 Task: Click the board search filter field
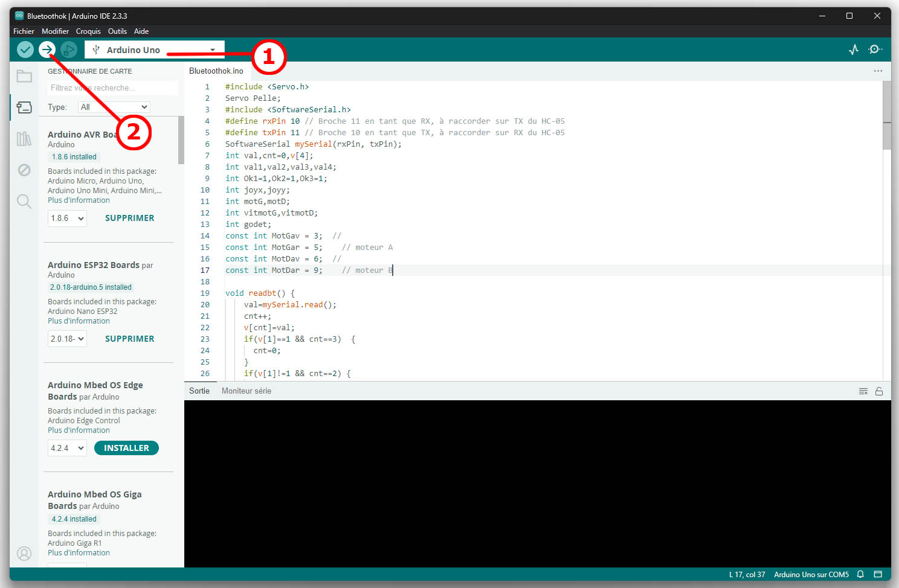112,88
